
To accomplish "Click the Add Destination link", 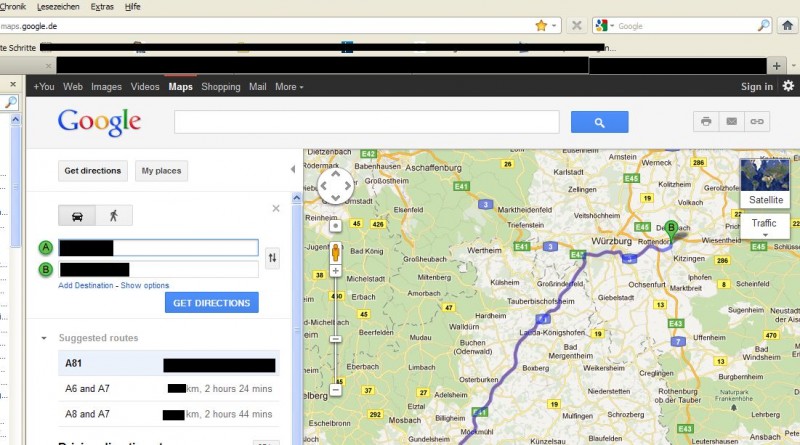I will [x=86, y=285].
